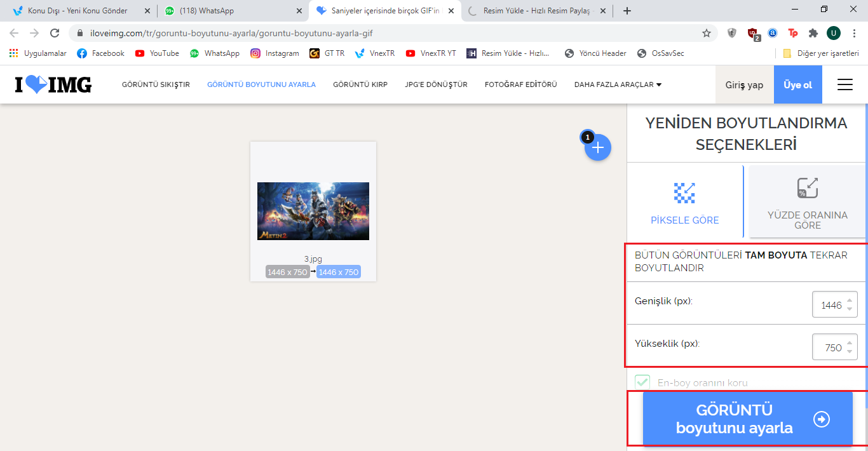
Task: Open the red Tp extension icon
Action: 792,33
